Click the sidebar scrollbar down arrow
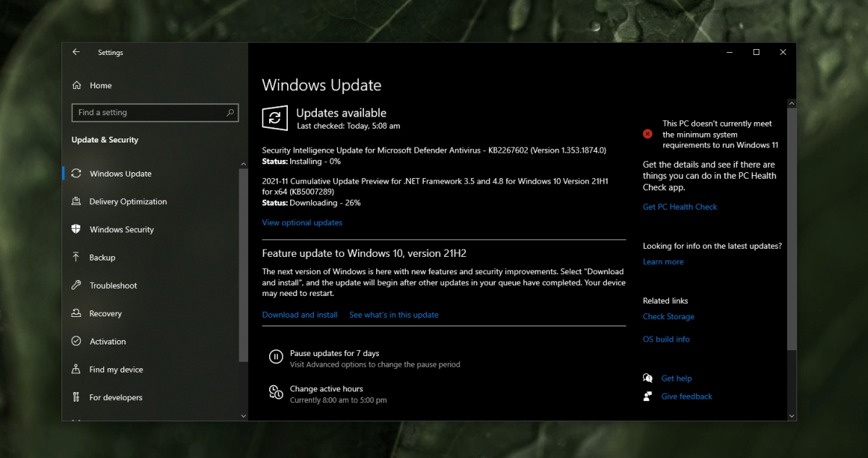The height and width of the screenshot is (458, 868). point(243,416)
